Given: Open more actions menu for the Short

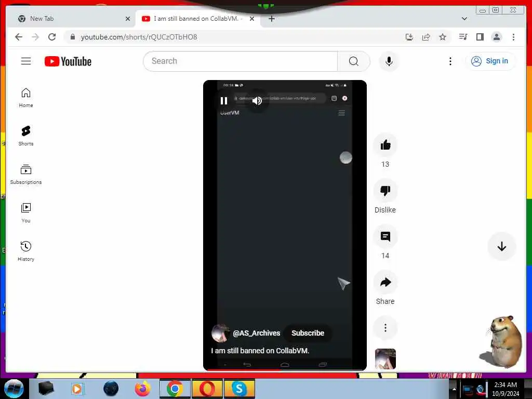Looking at the screenshot, I should [385, 328].
